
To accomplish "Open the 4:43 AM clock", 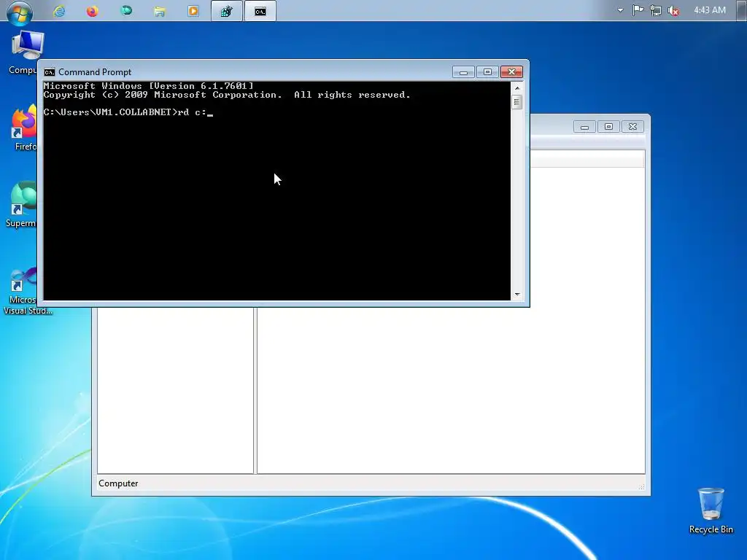I will click(x=709, y=10).
